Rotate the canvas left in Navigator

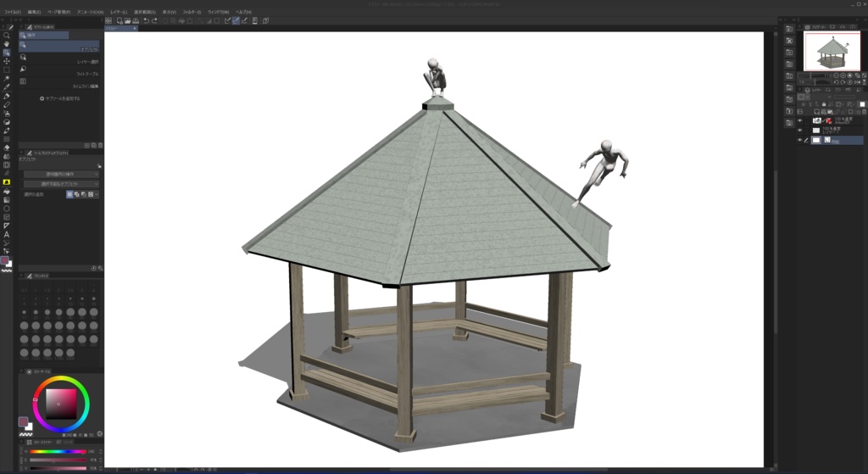(x=836, y=82)
